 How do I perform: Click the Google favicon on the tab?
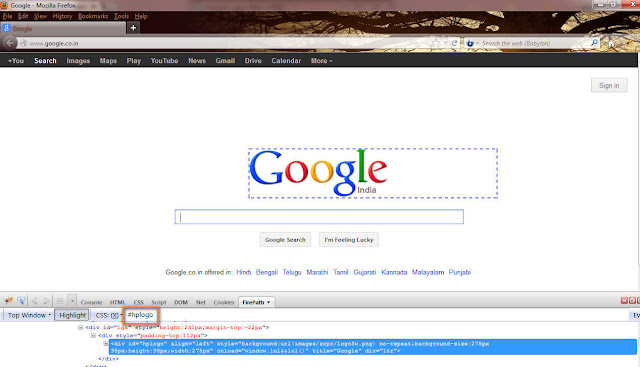(x=6, y=28)
